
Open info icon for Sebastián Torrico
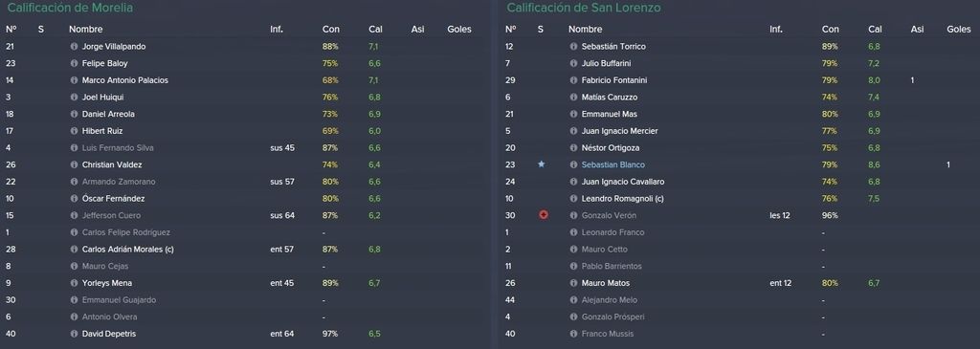point(573,46)
